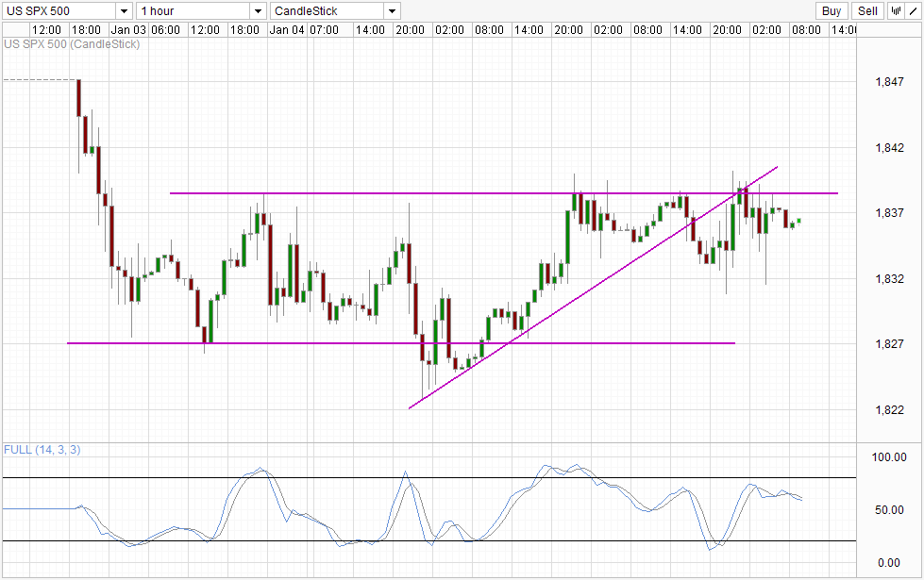
Task: Open the CandleStick chart type dropdown arrow
Action: click(393, 11)
